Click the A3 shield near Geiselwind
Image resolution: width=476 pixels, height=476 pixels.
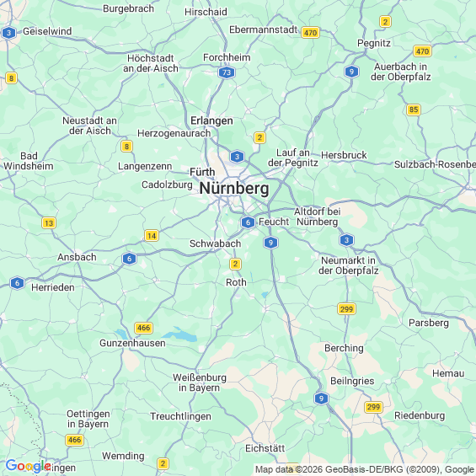point(8,33)
